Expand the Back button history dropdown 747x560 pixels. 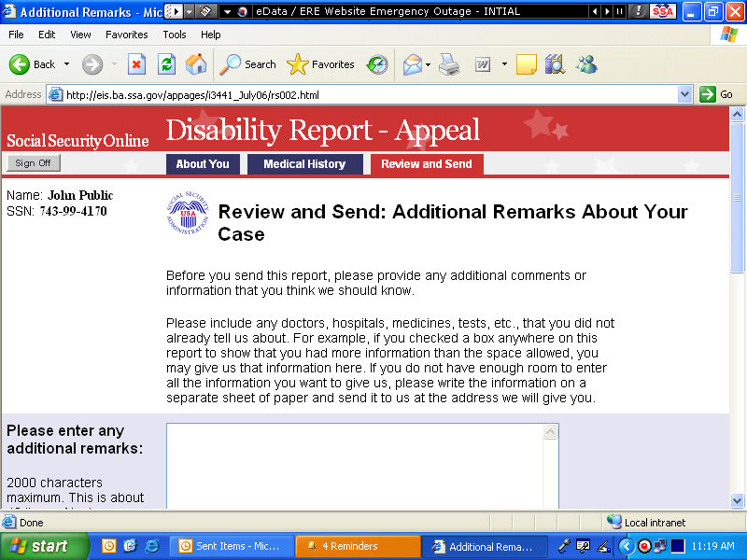click(x=66, y=64)
